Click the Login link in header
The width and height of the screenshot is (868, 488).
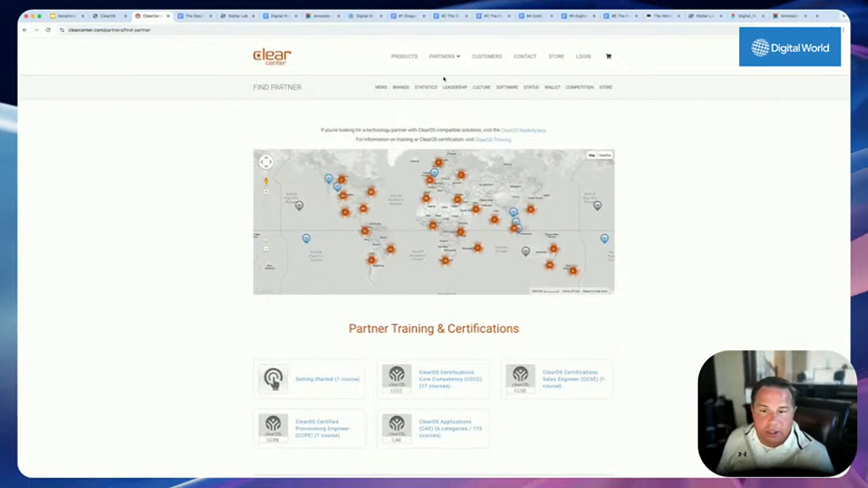coord(583,57)
